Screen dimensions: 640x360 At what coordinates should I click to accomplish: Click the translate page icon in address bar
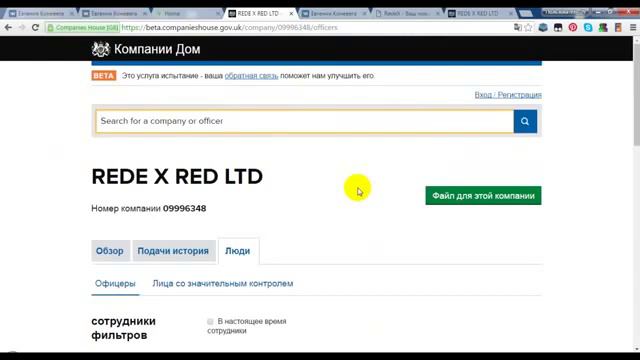(x=518, y=27)
